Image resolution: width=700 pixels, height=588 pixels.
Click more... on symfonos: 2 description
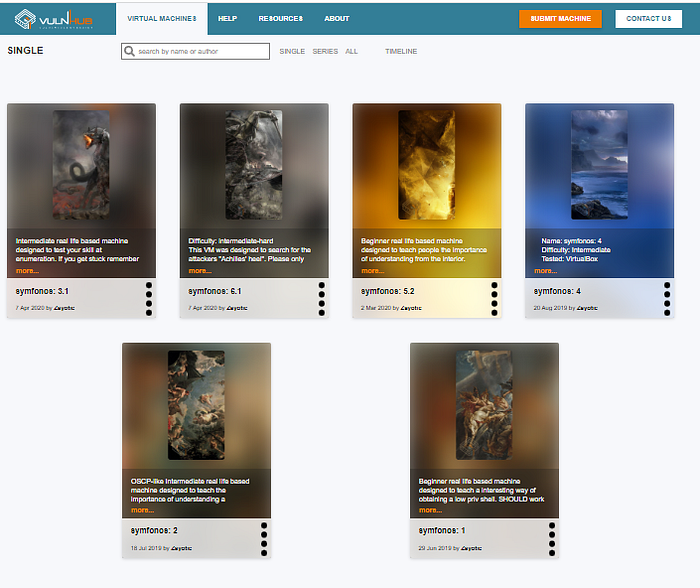[142, 510]
